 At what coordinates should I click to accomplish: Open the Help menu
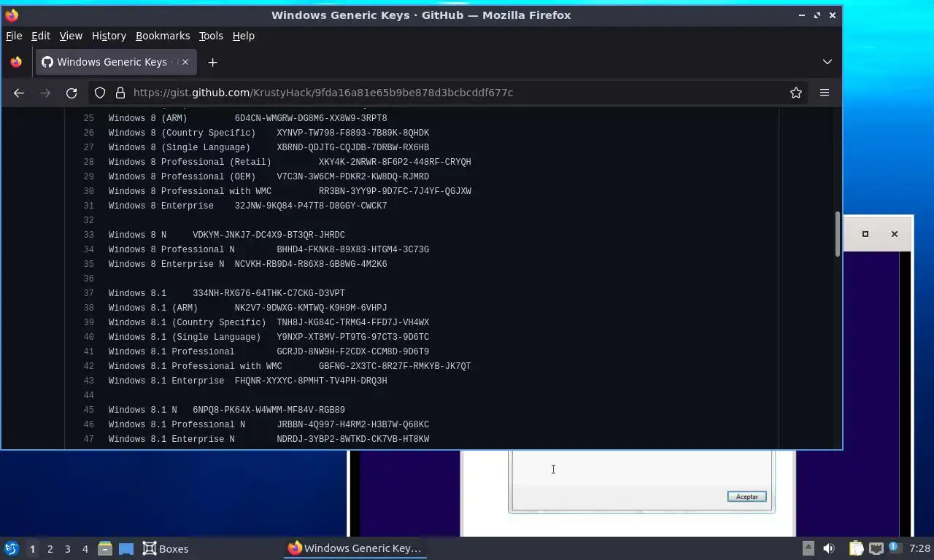(x=244, y=36)
